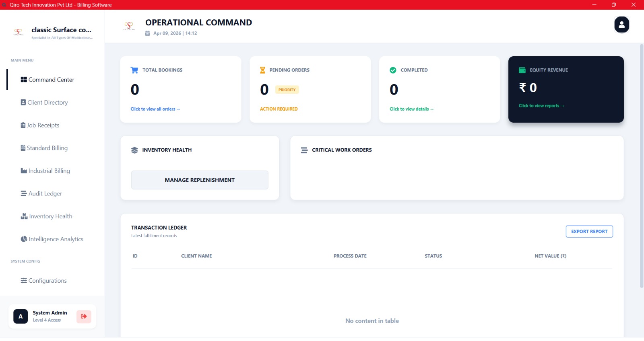644x341 pixels.
Task: Click the NET VALUE (₹) column header
Action: pyautogui.click(x=551, y=256)
